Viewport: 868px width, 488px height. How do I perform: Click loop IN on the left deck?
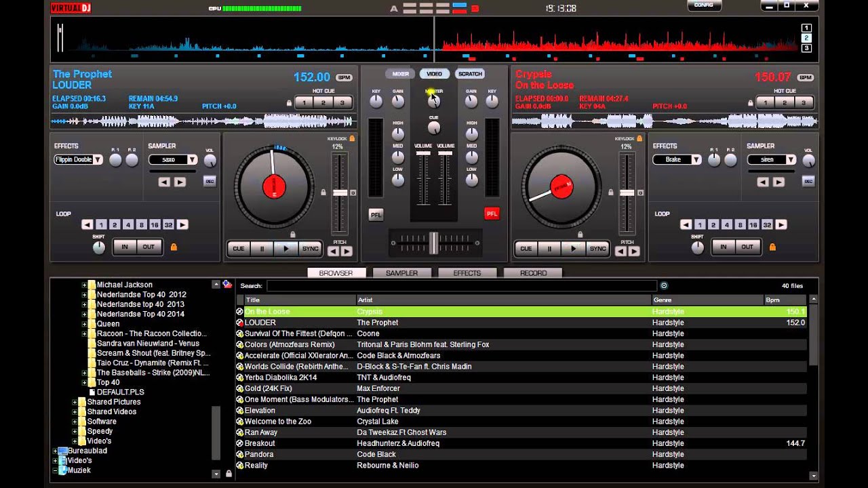pyautogui.click(x=125, y=247)
